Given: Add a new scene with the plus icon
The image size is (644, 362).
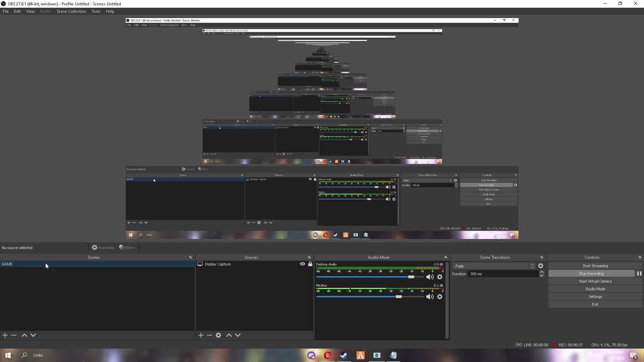Looking at the screenshot, I should pyautogui.click(x=5, y=335).
